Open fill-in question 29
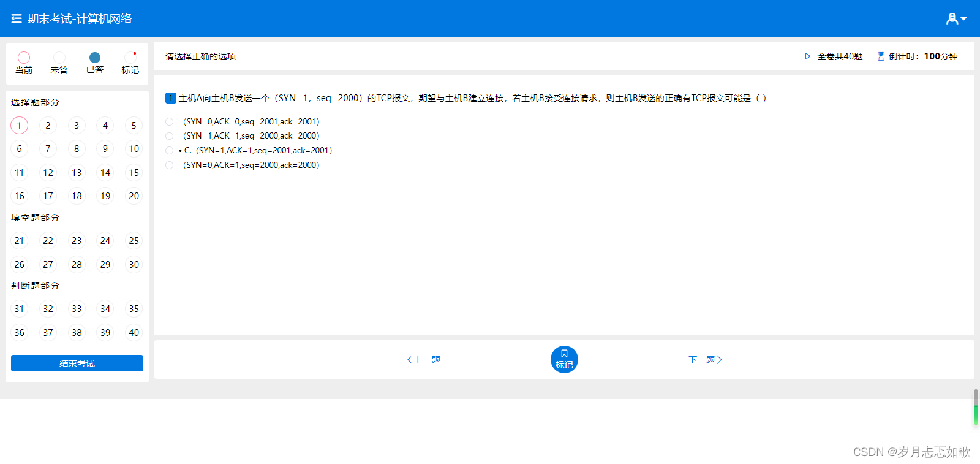This screenshot has height=464, width=980. pos(105,265)
